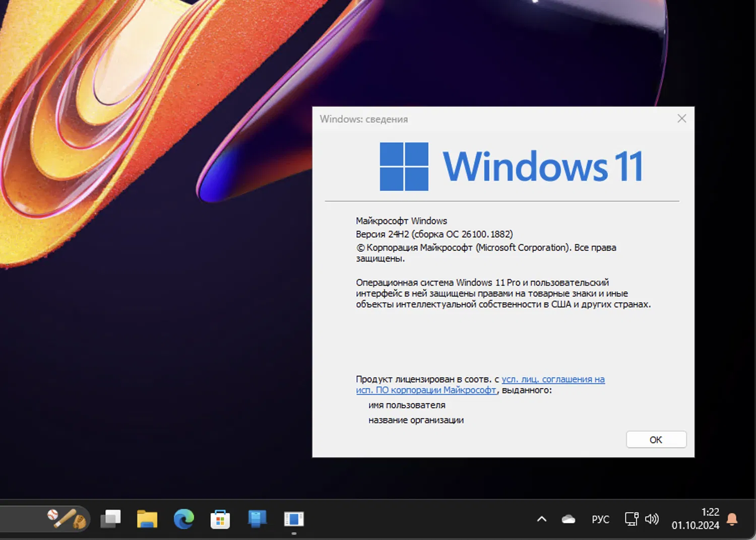Open Microsoft Edge from the taskbar
Screen dimensions: 756x540
coord(183,518)
